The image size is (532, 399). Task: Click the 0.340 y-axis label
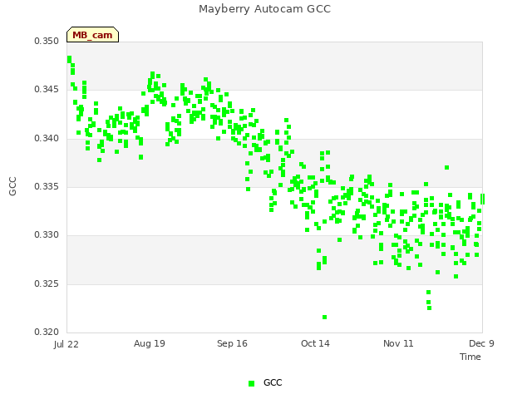[x=47, y=139]
